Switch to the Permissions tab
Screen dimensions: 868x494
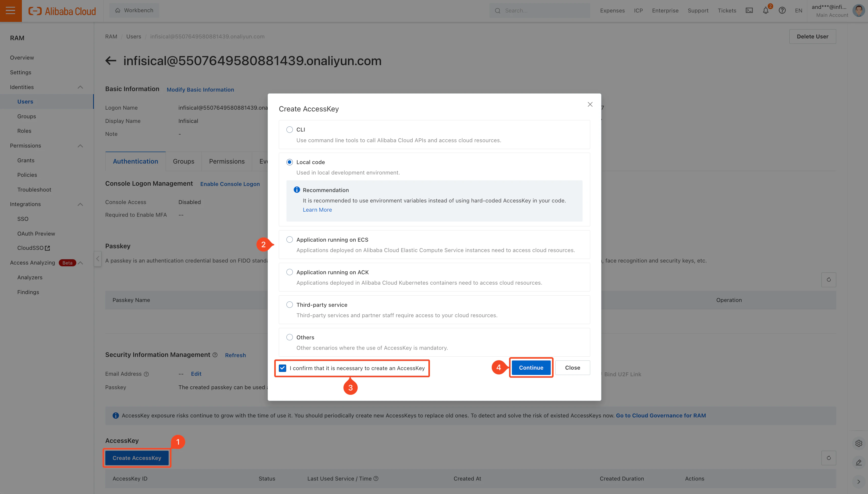coord(227,162)
